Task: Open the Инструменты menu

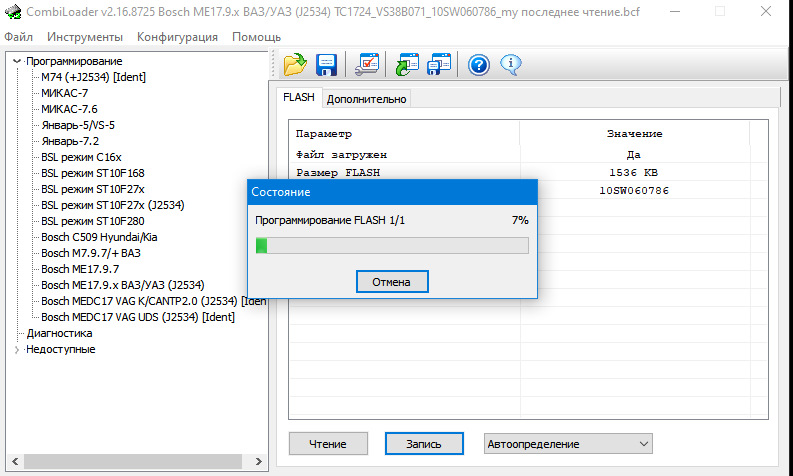Action: [x=85, y=37]
